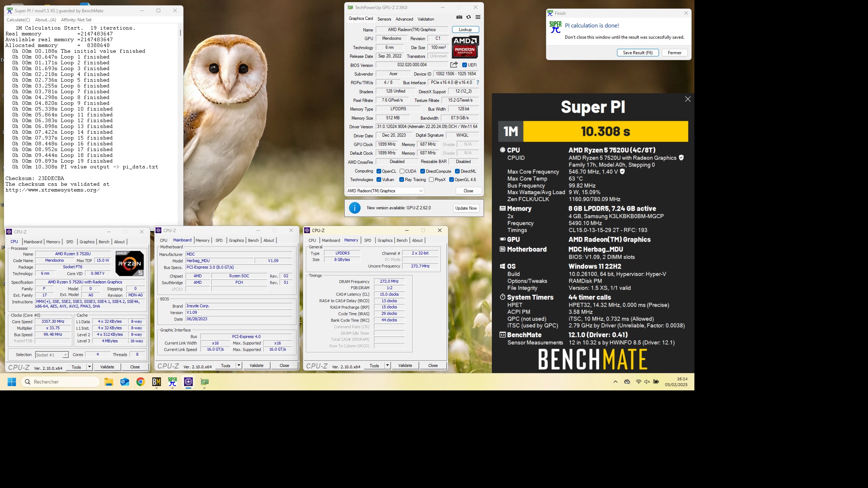
Task: Click the Ryzen 5 logo in CPU-Z
Action: 129,264
